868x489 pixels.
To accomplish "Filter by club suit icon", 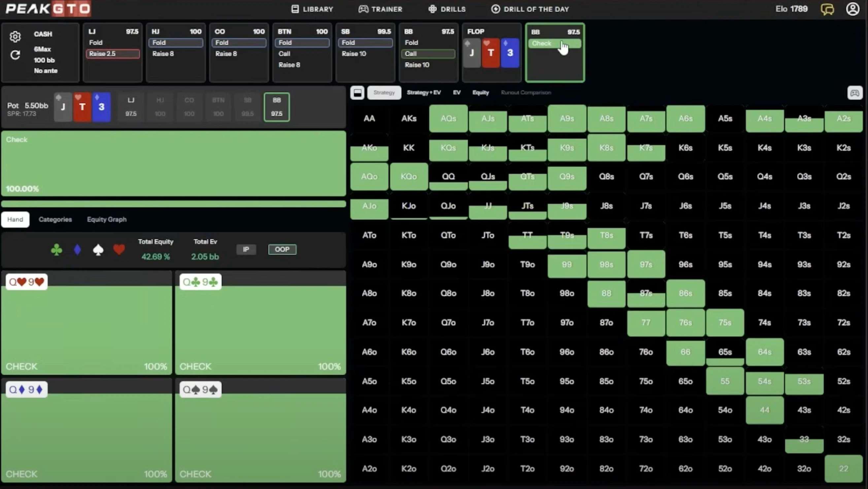I will [56, 250].
